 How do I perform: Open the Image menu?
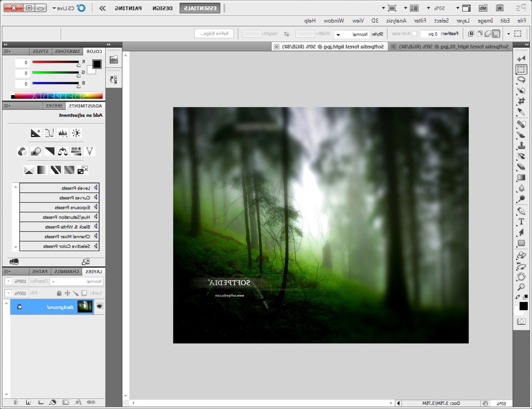485,21
